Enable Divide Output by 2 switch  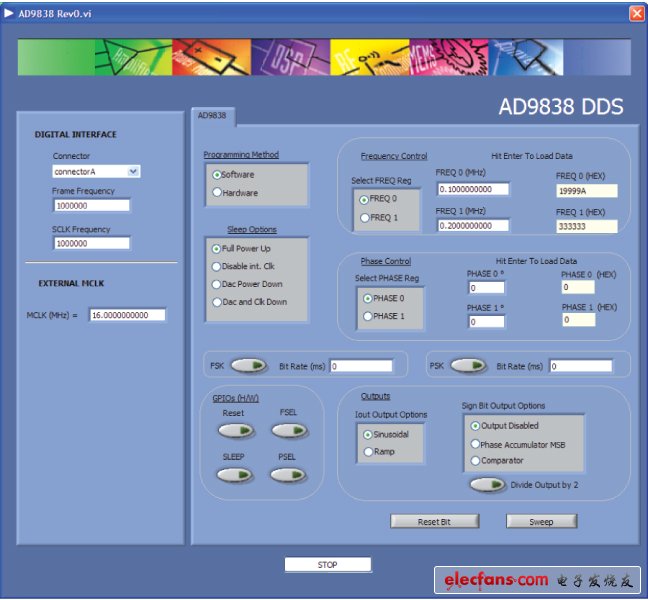(x=487, y=485)
